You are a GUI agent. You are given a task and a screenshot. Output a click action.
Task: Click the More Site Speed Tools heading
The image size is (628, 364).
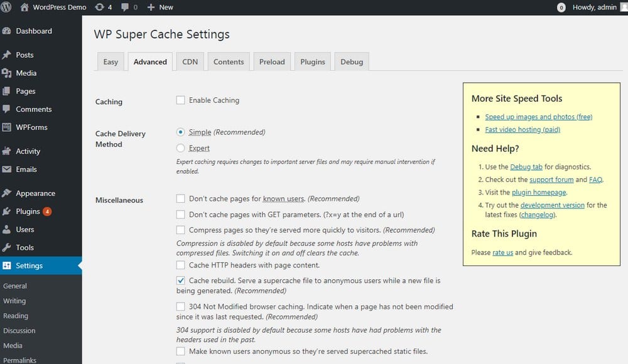(517, 99)
